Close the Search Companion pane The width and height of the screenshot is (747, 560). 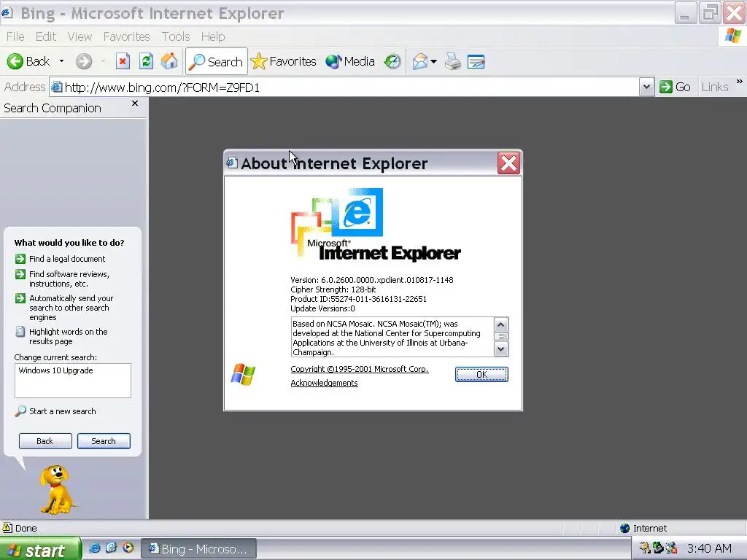click(x=135, y=104)
